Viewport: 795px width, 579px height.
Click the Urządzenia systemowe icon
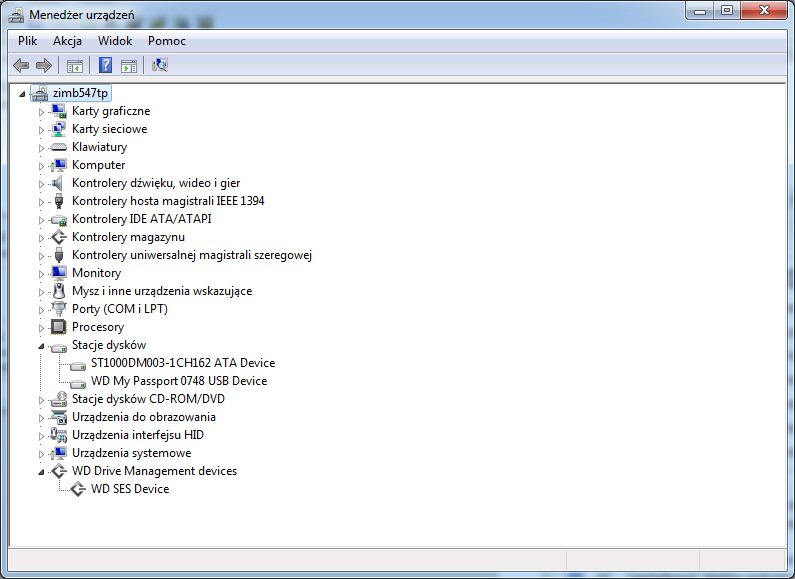(x=59, y=453)
